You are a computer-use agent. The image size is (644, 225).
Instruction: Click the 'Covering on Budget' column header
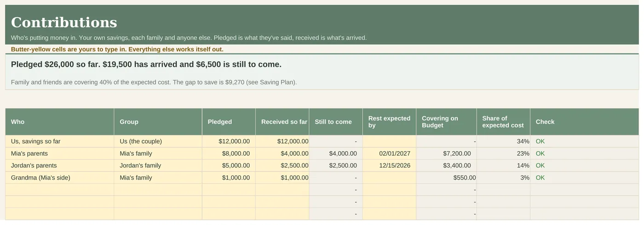coord(447,122)
